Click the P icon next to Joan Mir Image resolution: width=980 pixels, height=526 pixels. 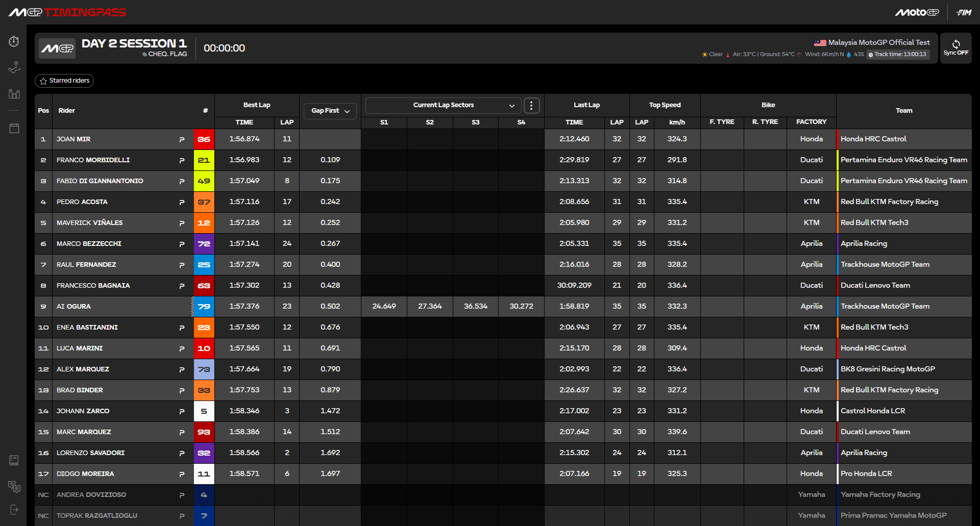tap(182, 139)
